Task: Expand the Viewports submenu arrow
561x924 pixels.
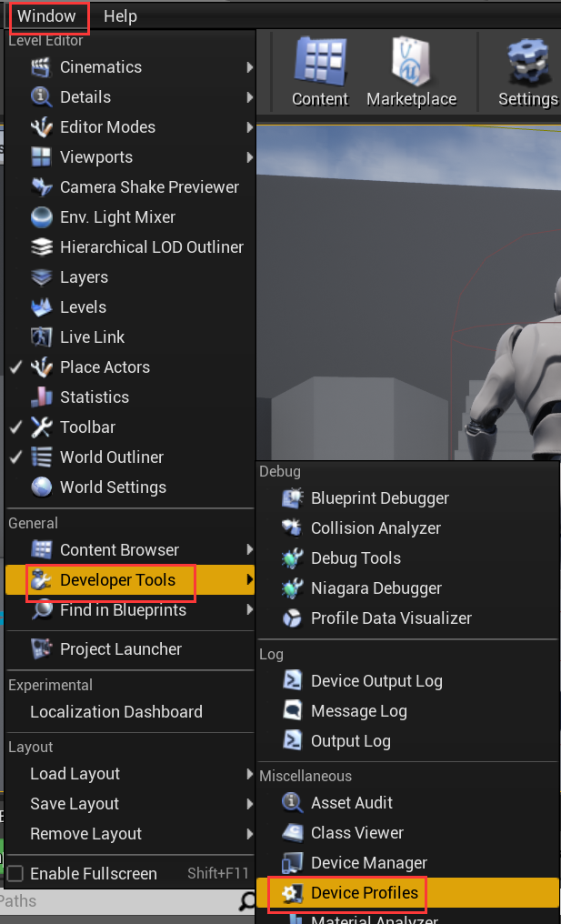Action: (x=250, y=158)
